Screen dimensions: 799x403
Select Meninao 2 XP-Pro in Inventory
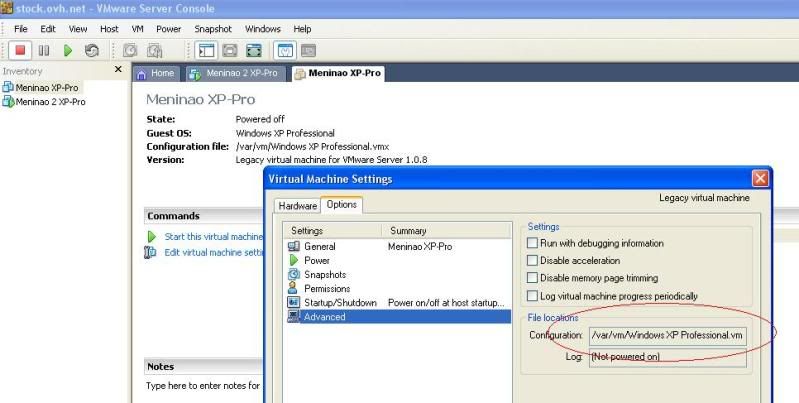[x=50, y=102]
